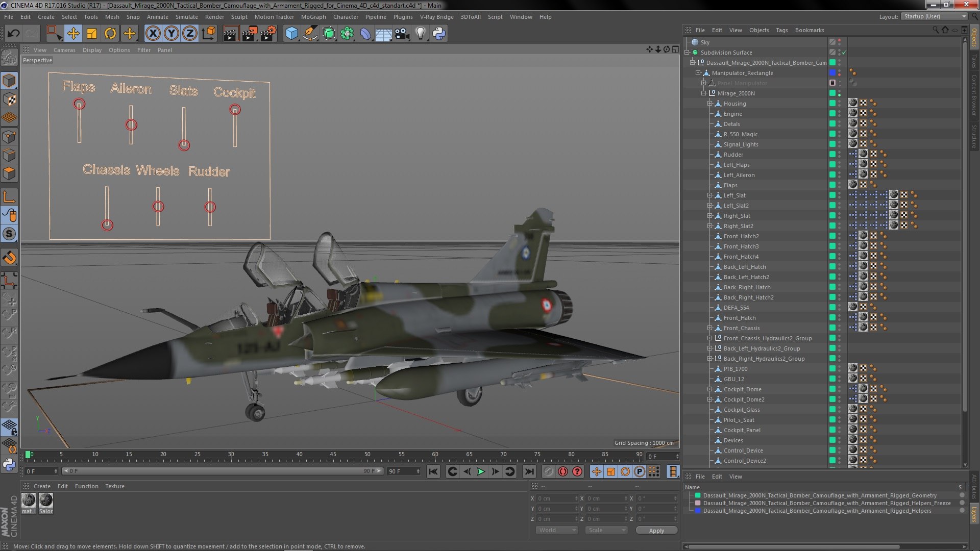The image size is (980, 551).
Task: Select the DEFA_554 object
Action: pyautogui.click(x=736, y=308)
